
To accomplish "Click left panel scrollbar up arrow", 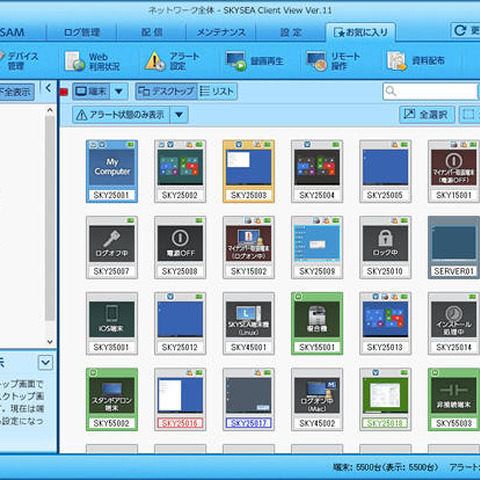I will pyautogui.click(x=50, y=110).
